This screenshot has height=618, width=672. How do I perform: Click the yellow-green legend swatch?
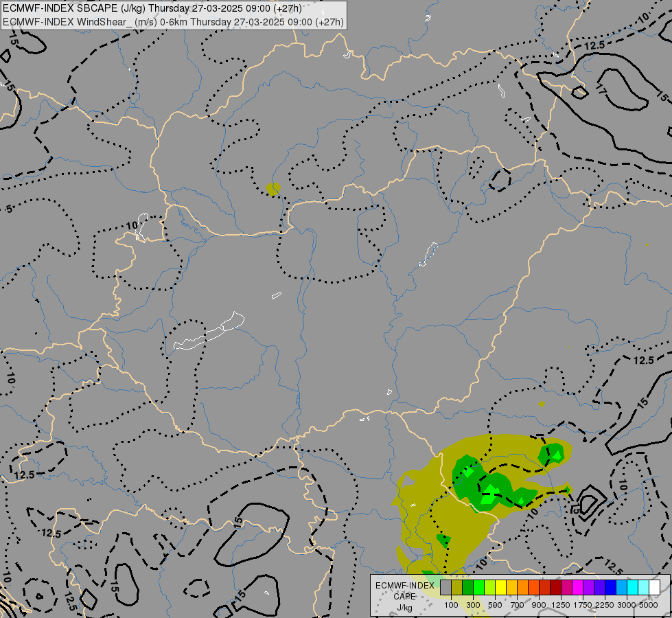point(490,587)
